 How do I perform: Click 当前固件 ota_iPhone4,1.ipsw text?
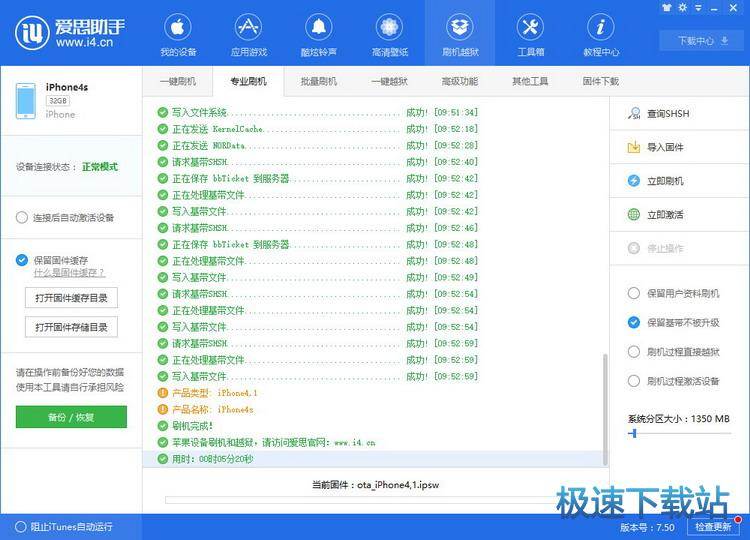point(375,485)
